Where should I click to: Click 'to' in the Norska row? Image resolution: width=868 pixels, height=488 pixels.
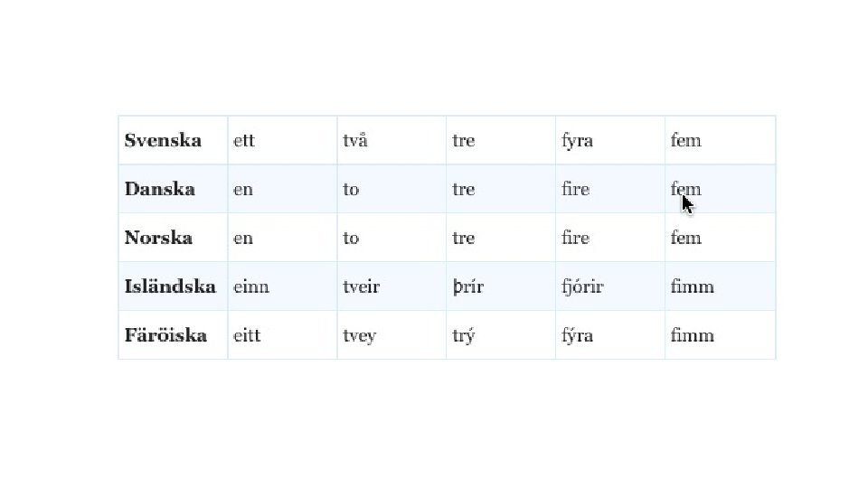pos(351,238)
